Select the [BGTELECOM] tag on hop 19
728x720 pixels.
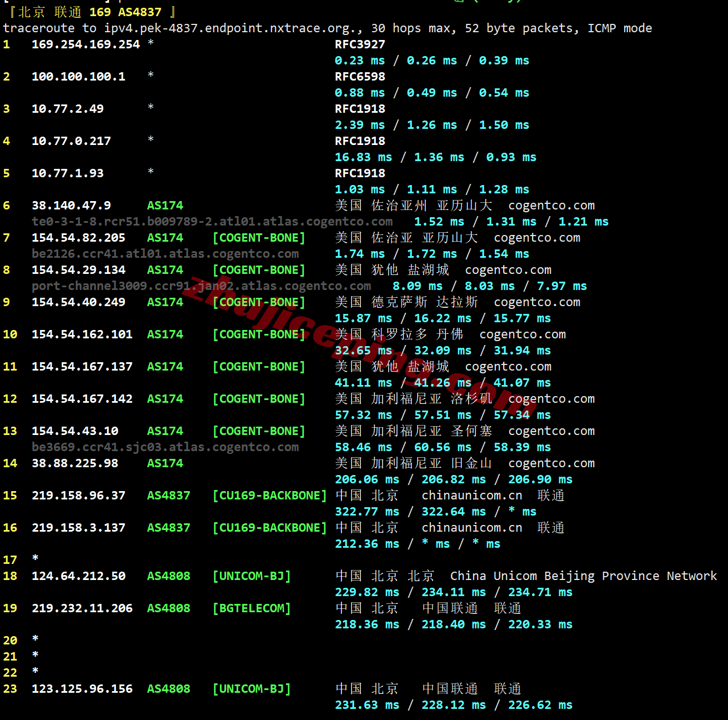252,608
